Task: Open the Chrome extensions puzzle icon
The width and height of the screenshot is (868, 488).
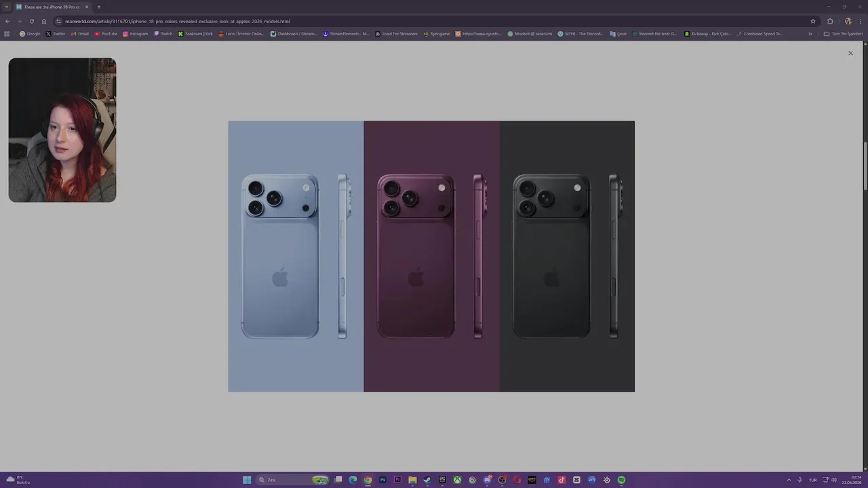Action: pos(830,21)
